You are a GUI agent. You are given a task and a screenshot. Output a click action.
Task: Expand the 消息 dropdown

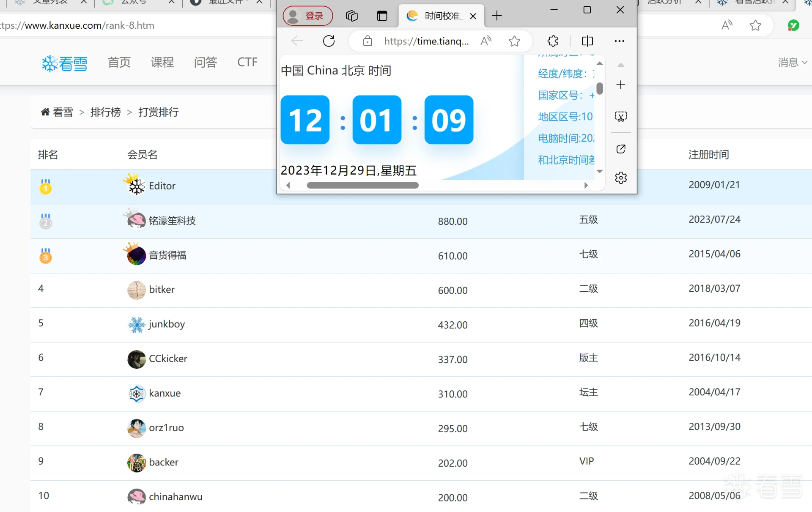(x=792, y=63)
